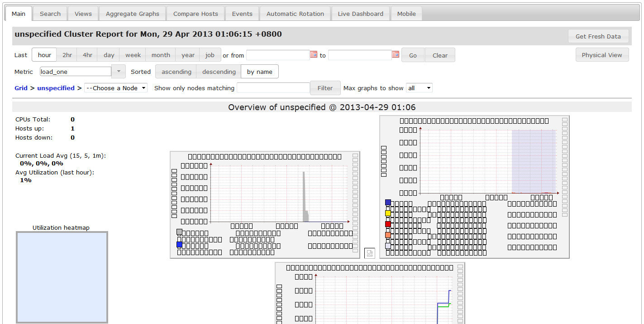Open the Grid breadcrumb link
The image size is (644, 324).
click(21, 88)
